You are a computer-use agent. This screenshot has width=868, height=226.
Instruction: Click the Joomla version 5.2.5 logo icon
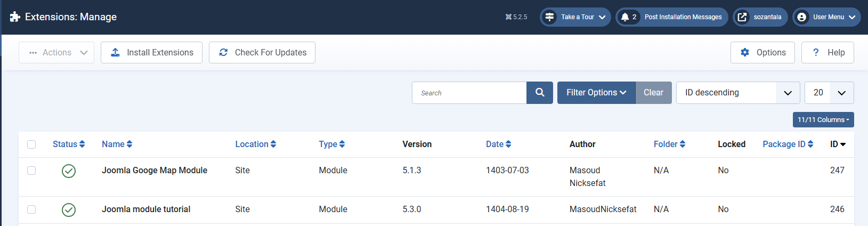508,17
